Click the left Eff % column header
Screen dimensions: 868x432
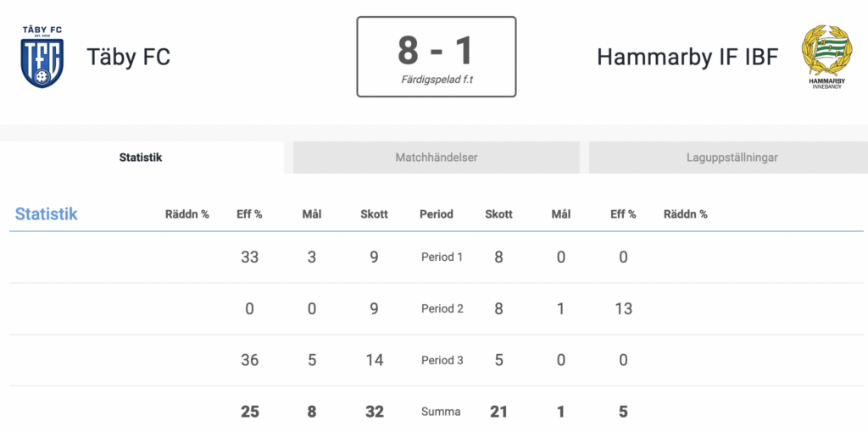pyautogui.click(x=249, y=214)
